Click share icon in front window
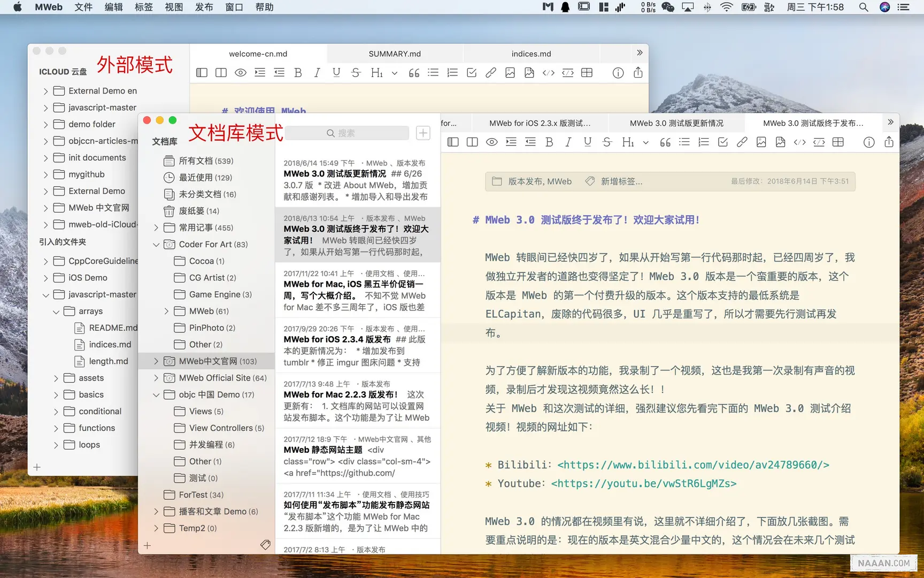 (889, 141)
